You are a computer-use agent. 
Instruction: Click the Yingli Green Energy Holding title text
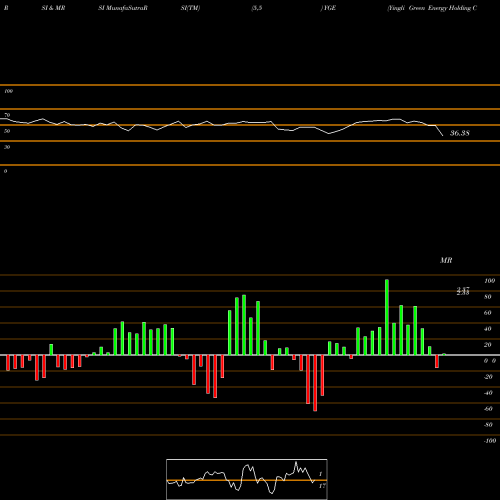(432, 8)
